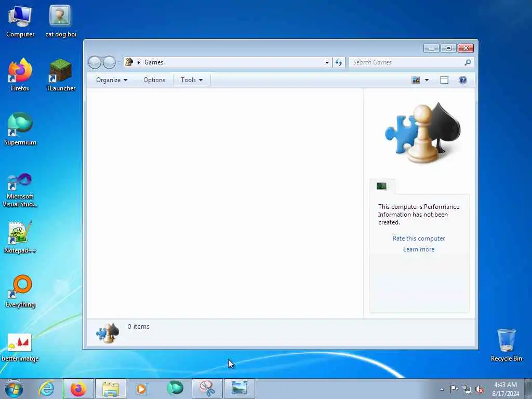Launch TLauncher from the desktop
This screenshot has height=399, width=532.
pyautogui.click(x=61, y=75)
